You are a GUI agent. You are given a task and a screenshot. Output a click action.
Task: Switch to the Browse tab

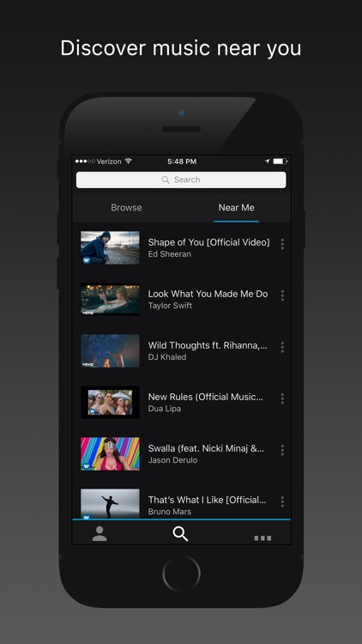pyautogui.click(x=126, y=208)
